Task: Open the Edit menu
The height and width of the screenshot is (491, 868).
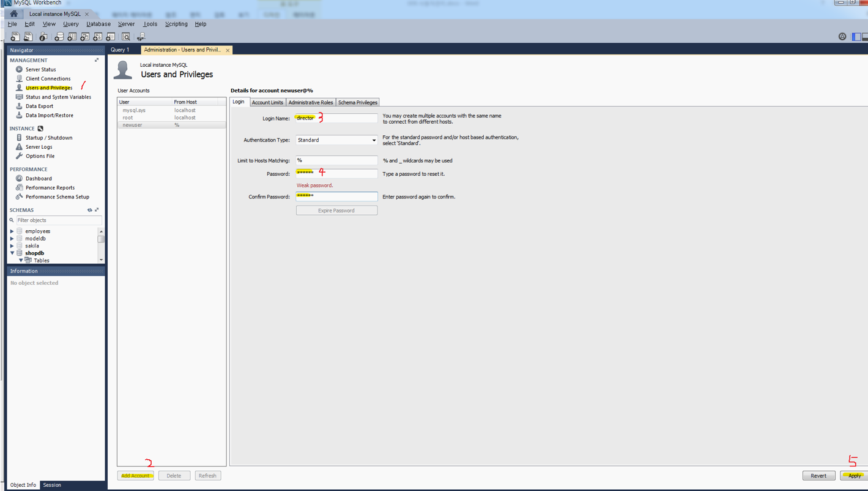Action: click(x=29, y=24)
